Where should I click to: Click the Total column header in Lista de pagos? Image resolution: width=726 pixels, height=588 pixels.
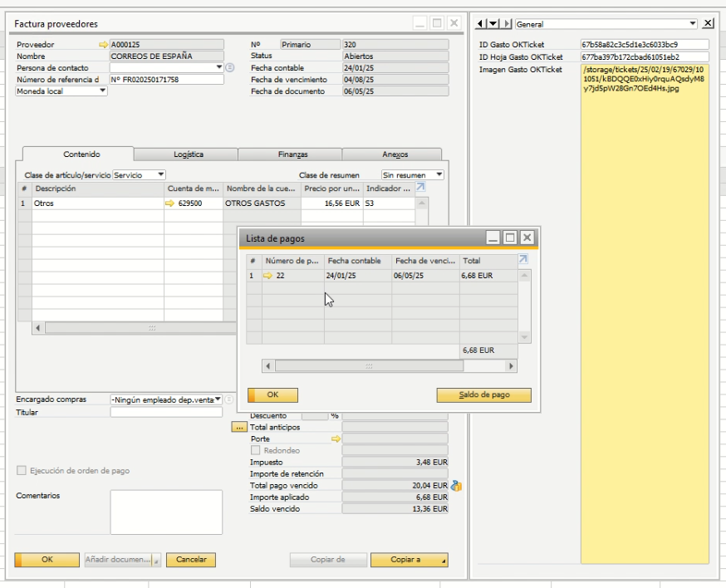point(488,261)
